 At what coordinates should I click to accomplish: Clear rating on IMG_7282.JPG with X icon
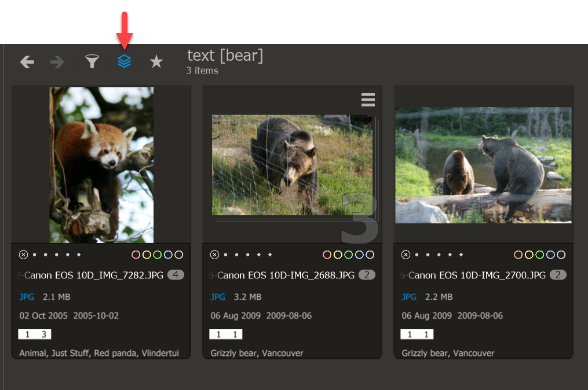[x=23, y=255]
